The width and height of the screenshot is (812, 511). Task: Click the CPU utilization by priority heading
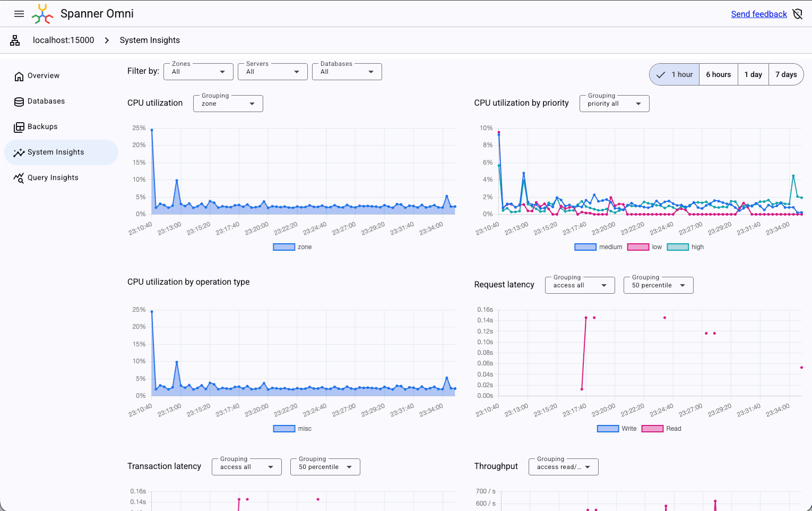521,103
